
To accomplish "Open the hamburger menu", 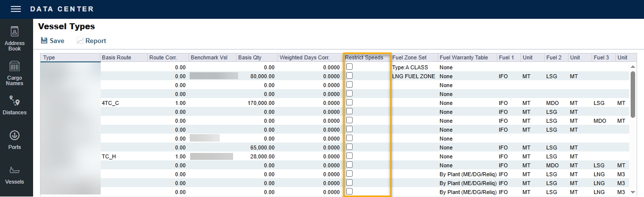I will point(16,9).
